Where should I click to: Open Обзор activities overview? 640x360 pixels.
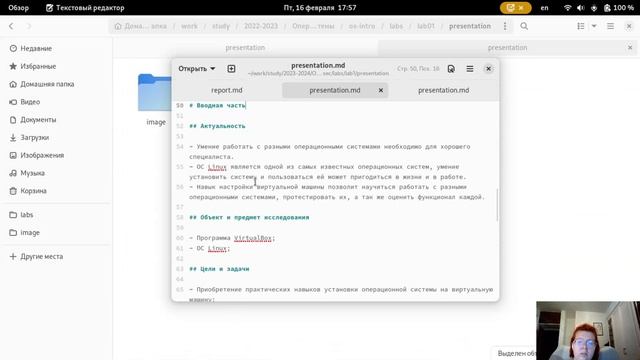coord(18,7)
